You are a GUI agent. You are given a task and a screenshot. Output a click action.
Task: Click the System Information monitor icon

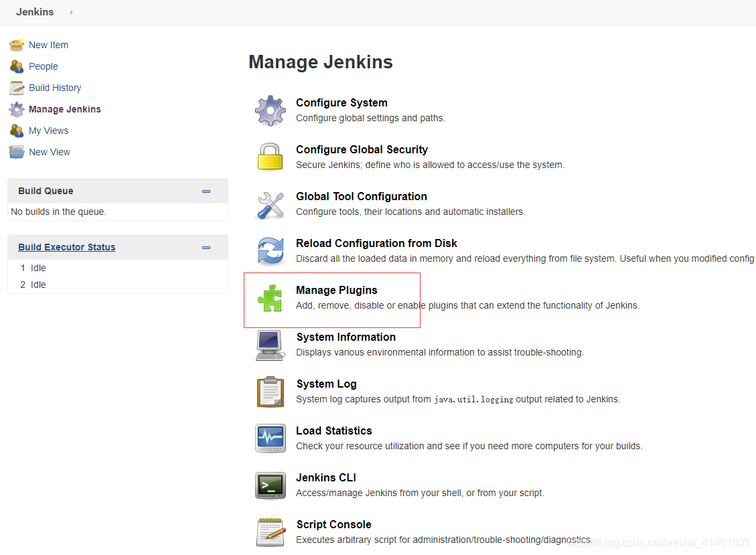pos(270,344)
